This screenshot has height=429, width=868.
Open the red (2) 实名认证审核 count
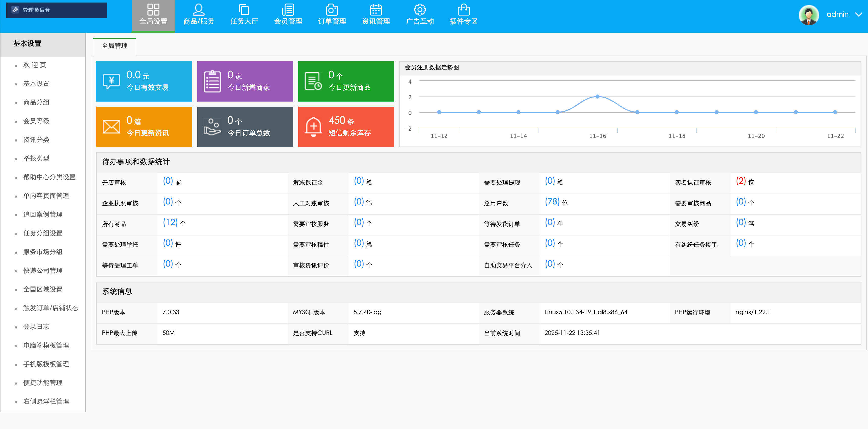(x=741, y=181)
